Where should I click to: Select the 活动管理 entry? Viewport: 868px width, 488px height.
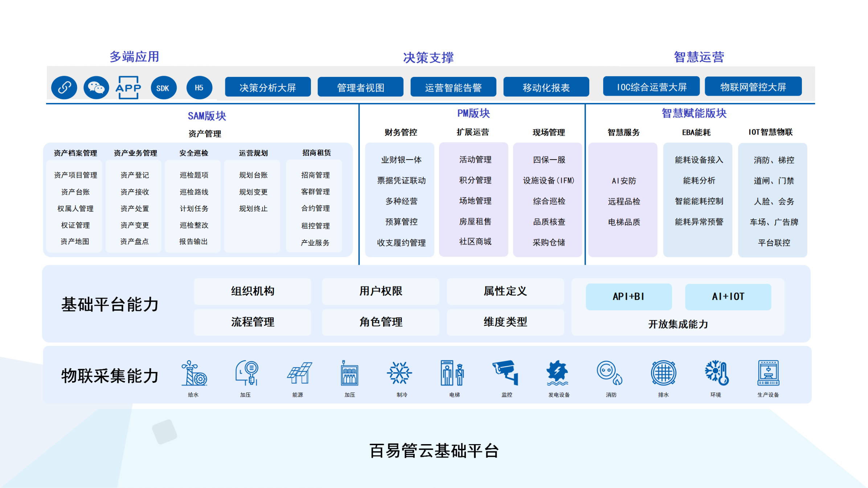point(475,160)
